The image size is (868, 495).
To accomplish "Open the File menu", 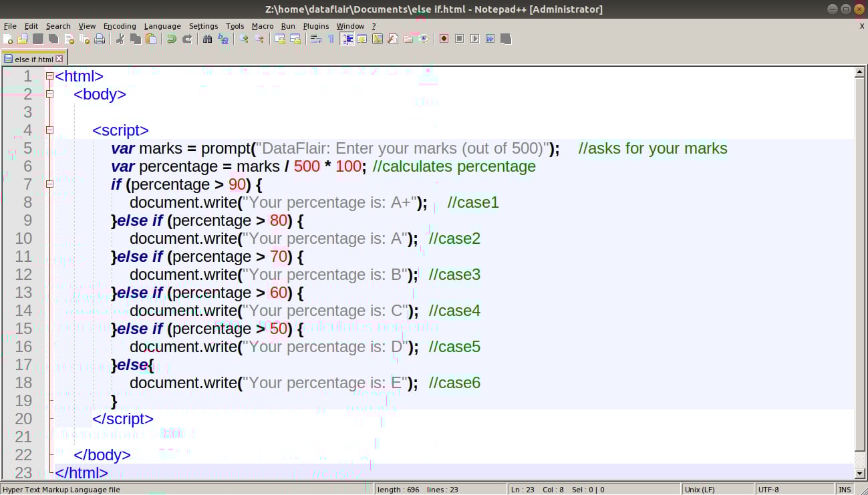I will 10,26.
